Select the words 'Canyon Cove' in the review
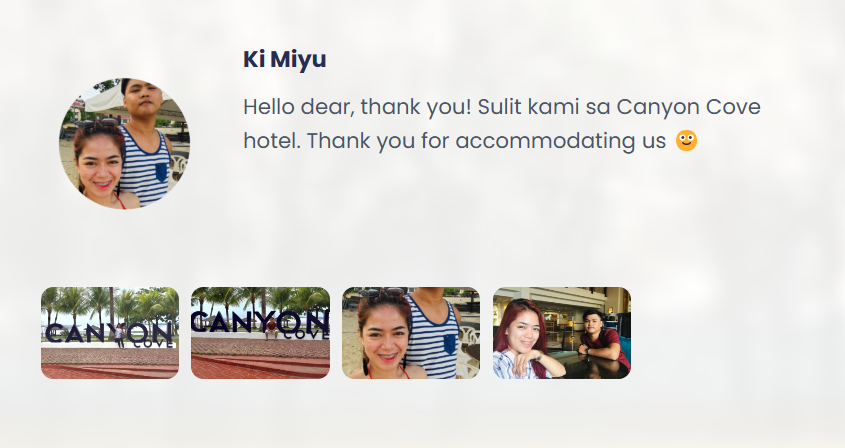The width and height of the screenshot is (845, 448). click(x=688, y=107)
